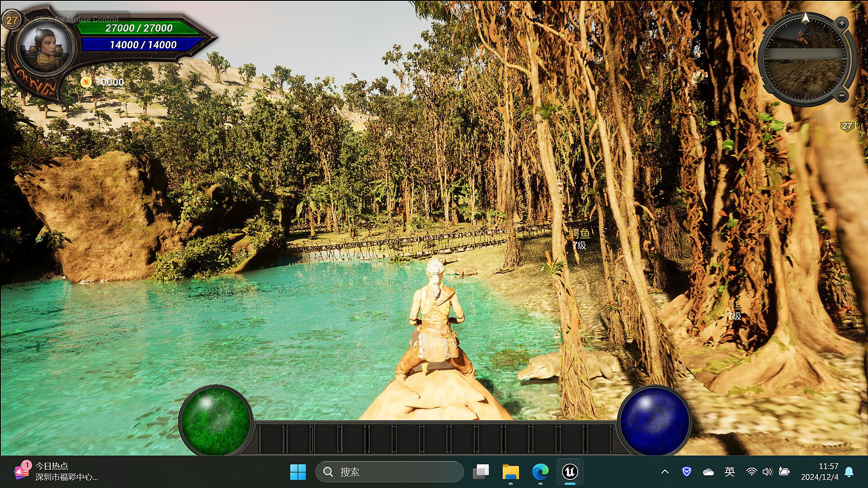This screenshot has width=868, height=488.
Task: Click the taskbar 搜索 search box
Action: pyautogui.click(x=389, y=472)
